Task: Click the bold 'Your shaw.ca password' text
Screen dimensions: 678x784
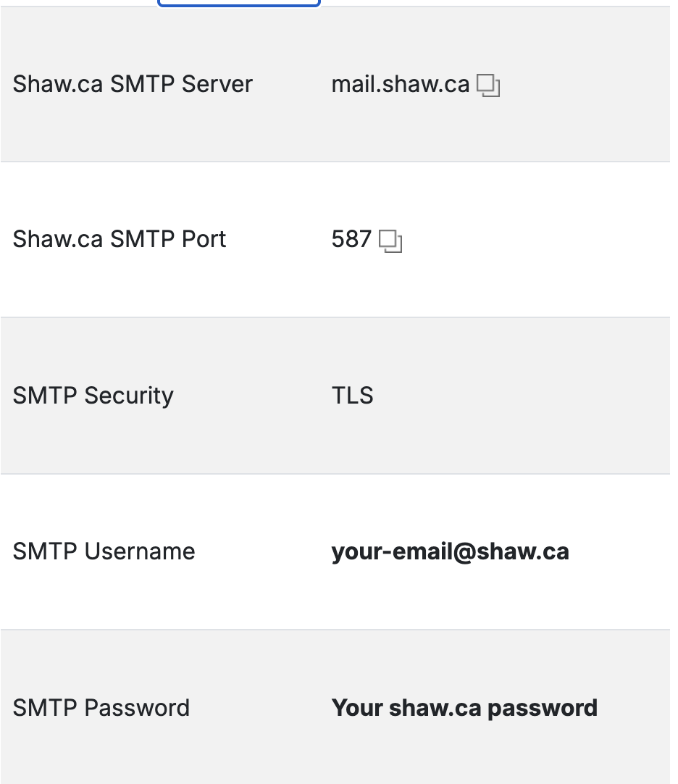Action: (464, 708)
